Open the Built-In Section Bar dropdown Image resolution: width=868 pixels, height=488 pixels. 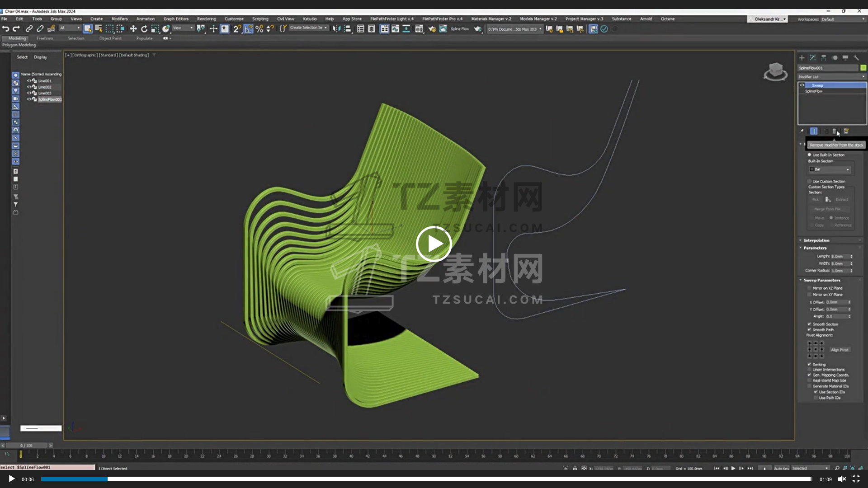pyautogui.click(x=830, y=169)
